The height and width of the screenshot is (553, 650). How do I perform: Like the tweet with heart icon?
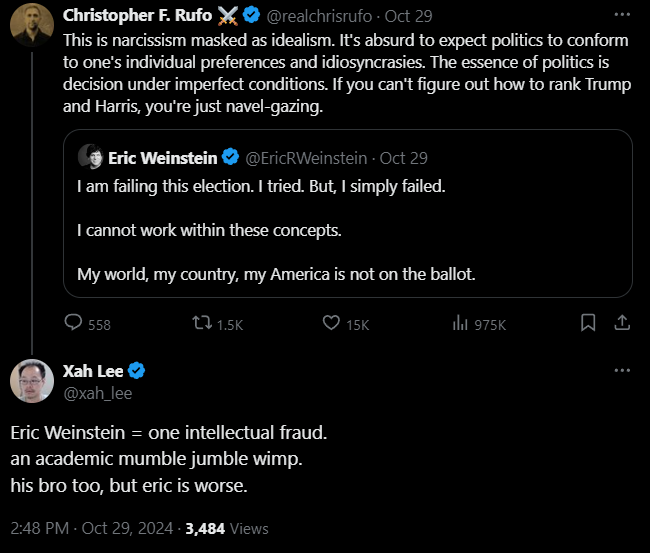(x=332, y=324)
